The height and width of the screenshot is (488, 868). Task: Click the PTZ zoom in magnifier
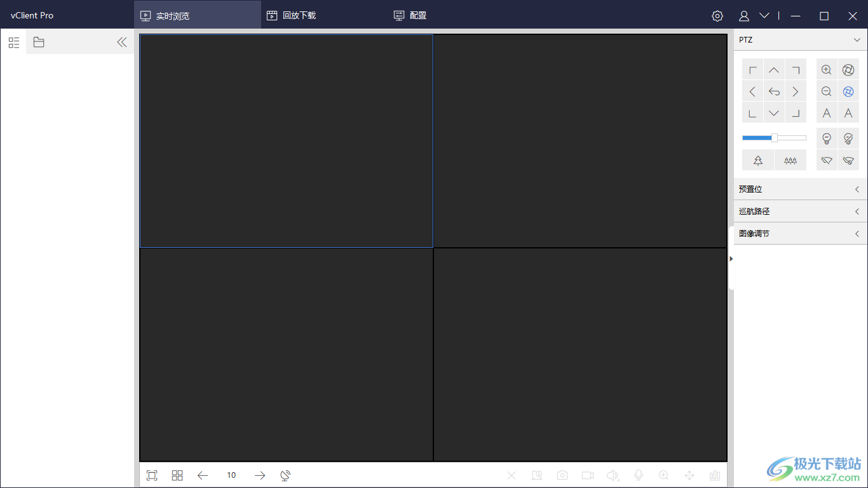827,70
